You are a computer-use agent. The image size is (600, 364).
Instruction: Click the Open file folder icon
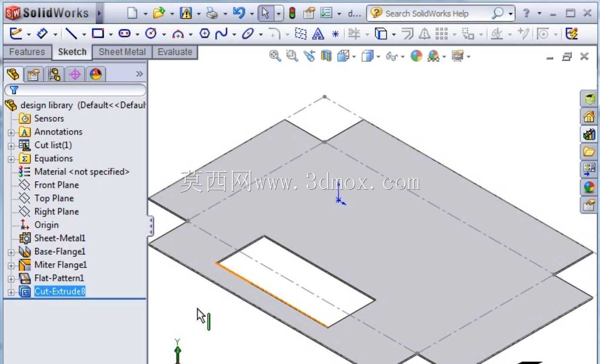coord(159,13)
